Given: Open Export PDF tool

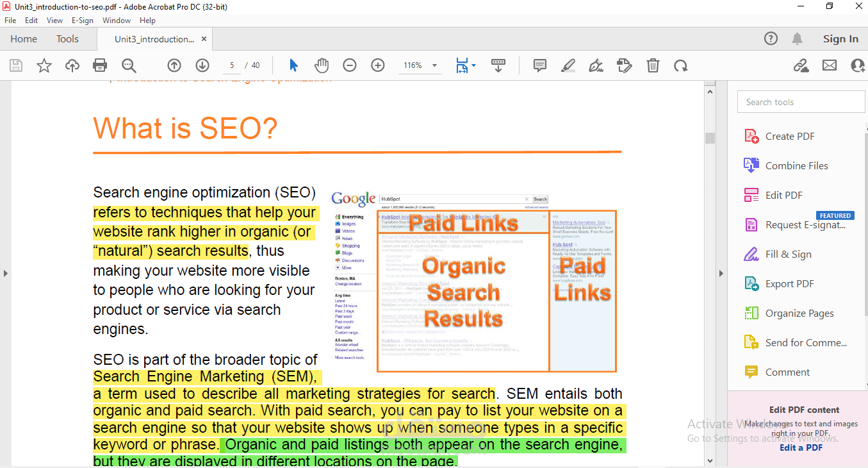Looking at the screenshot, I should pos(789,283).
